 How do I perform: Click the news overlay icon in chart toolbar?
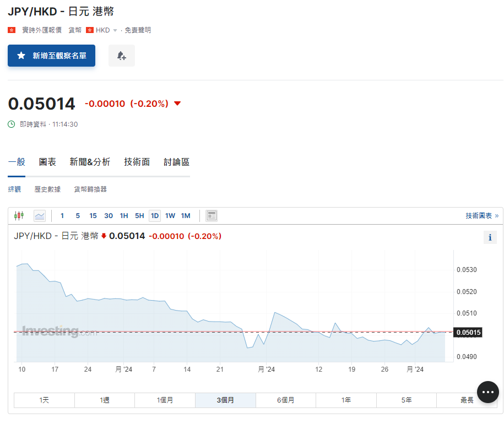212,216
